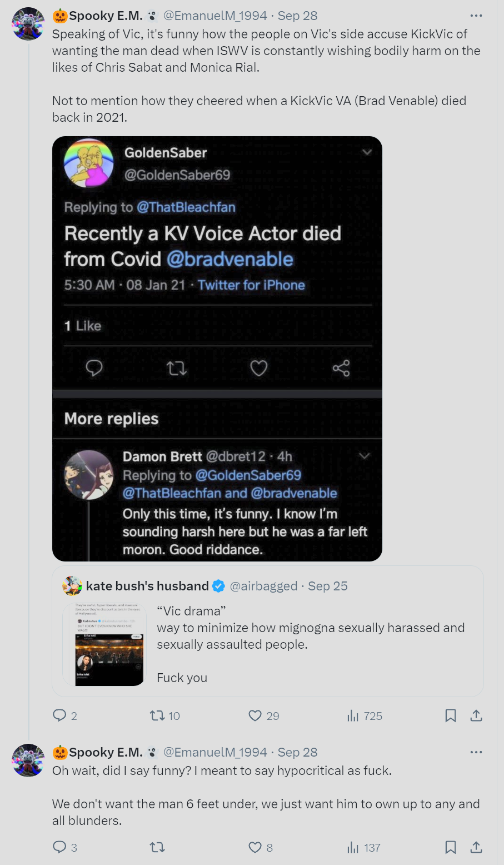Retweet the 'hypocritical as fuck' tweet
This screenshot has height=865, width=504.
[x=157, y=847]
